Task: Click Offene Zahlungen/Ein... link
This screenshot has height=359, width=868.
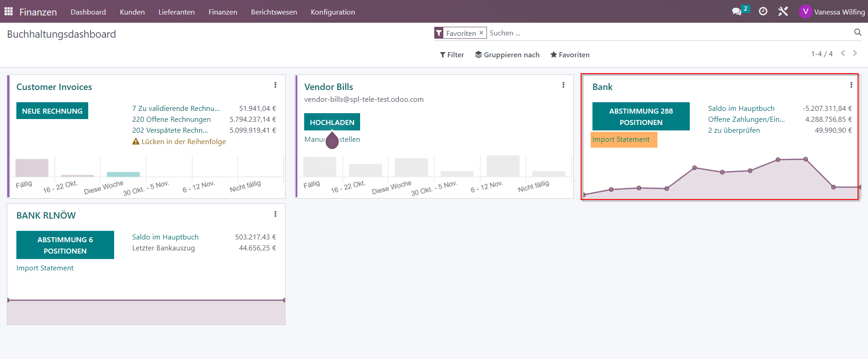Action: (746, 120)
